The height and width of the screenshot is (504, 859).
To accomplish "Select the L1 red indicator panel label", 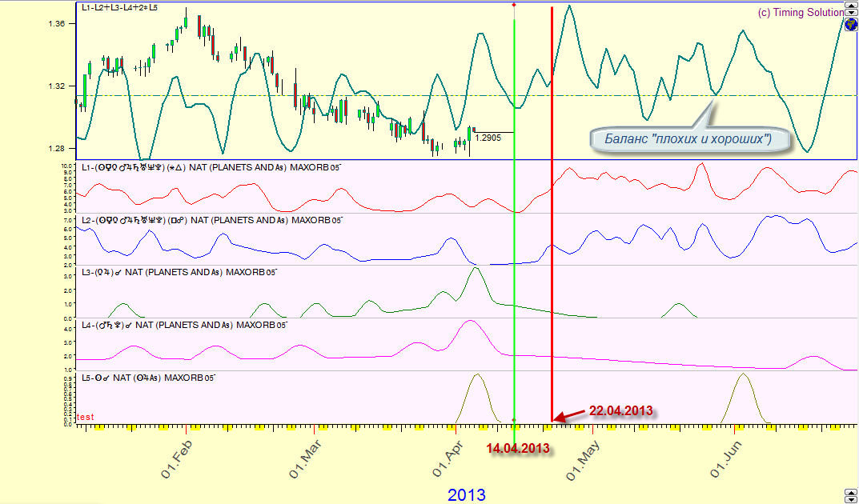I will click(211, 168).
